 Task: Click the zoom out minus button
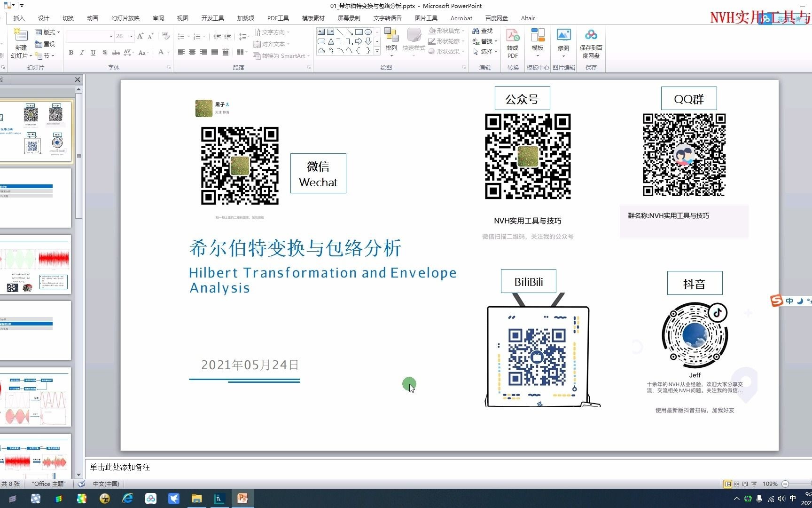coord(785,484)
